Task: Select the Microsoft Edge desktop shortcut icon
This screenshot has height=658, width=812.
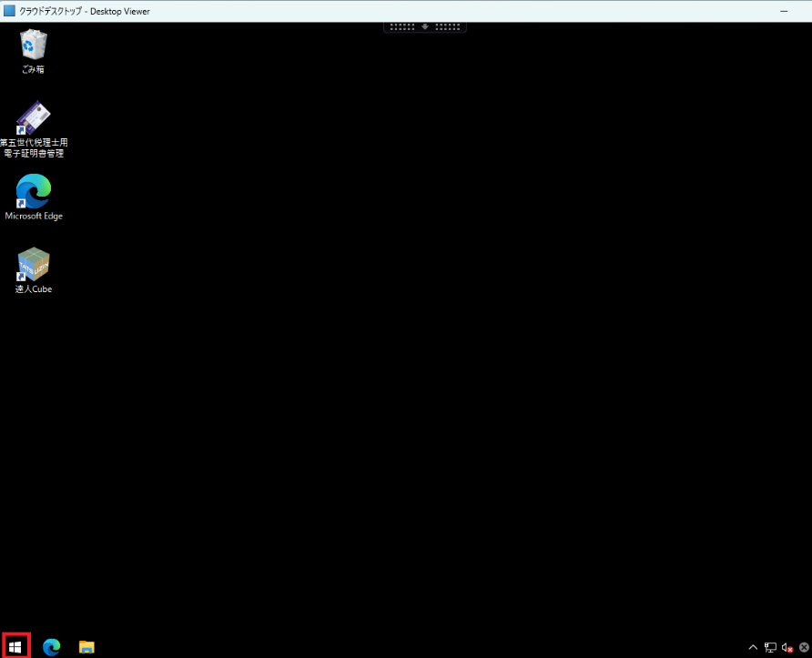Action: point(34,191)
